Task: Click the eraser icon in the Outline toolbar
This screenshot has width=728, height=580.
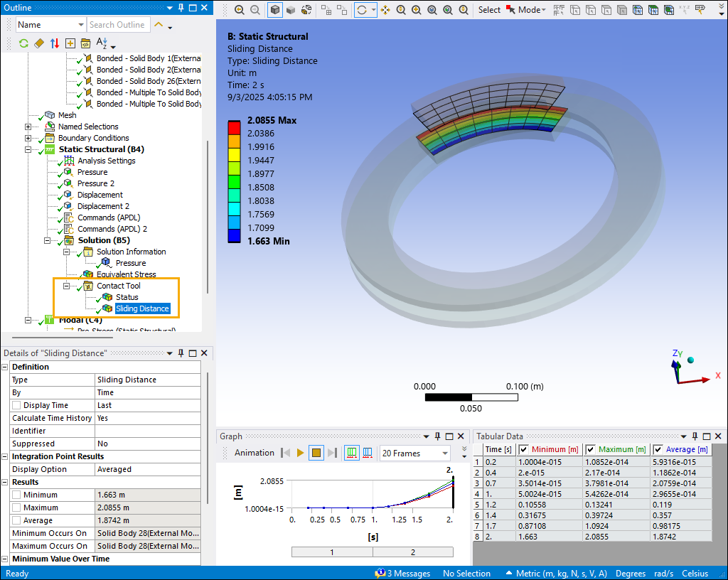Action: (39, 43)
